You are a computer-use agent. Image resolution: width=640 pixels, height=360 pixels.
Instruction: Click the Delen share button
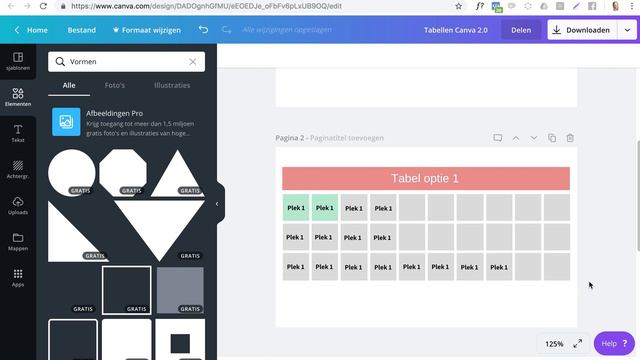[x=521, y=30]
